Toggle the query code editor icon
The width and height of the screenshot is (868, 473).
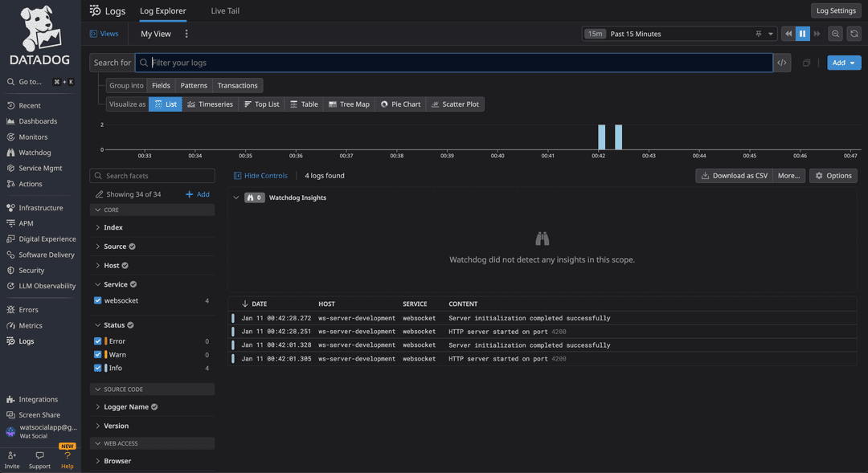click(x=782, y=63)
